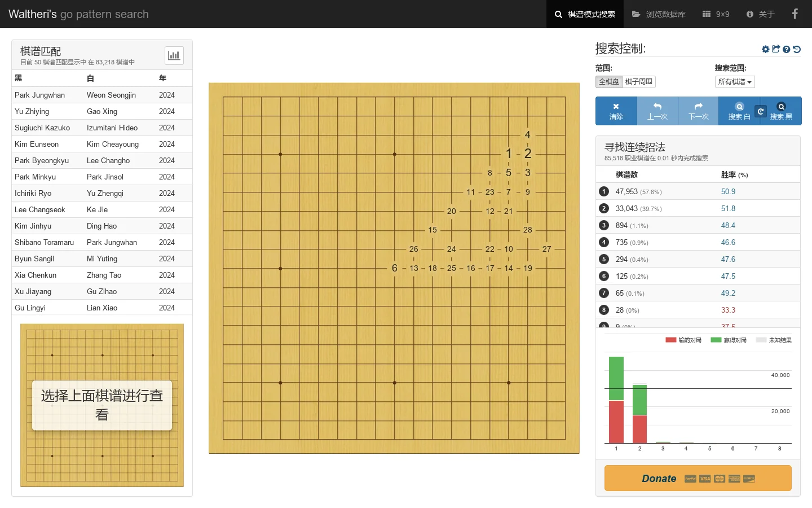Open the settings gear in search controls
812x508 pixels.
pos(765,49)
